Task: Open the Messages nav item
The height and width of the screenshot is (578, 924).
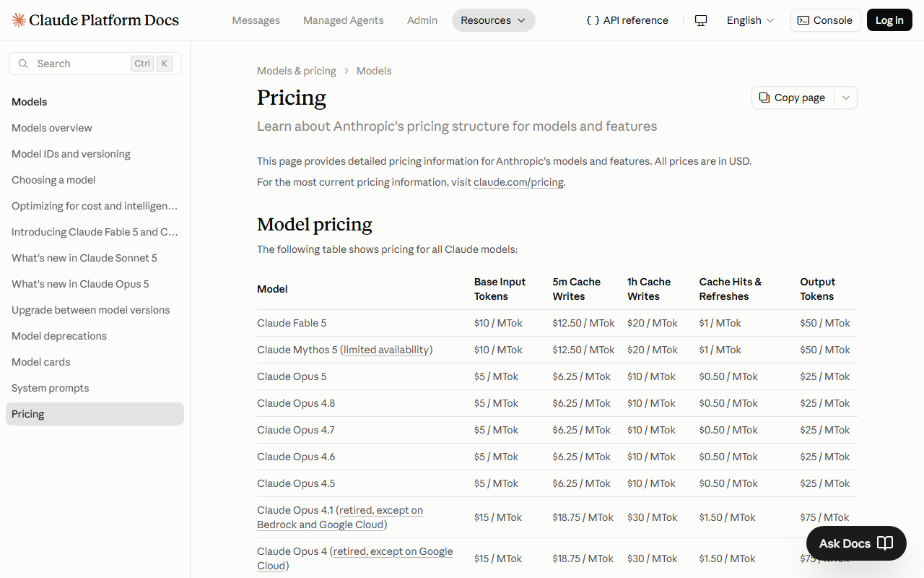Action: (256, 20)
